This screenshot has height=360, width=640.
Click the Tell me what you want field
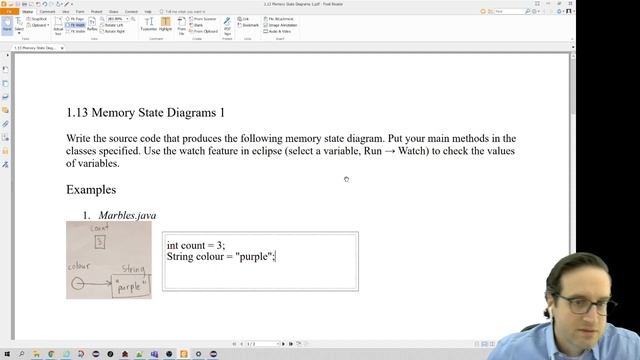(x=184, y=11)
